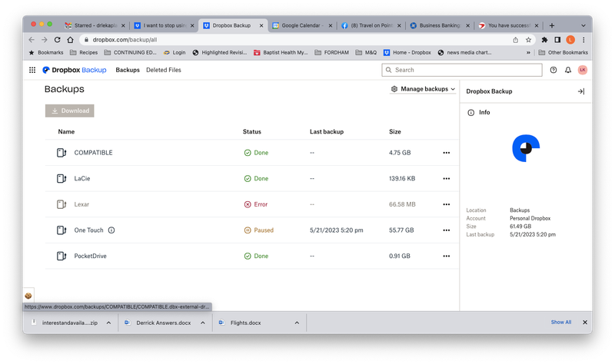Select the Lexar backup name
This screenshot has width=615, height=364.
pos(81,204)
